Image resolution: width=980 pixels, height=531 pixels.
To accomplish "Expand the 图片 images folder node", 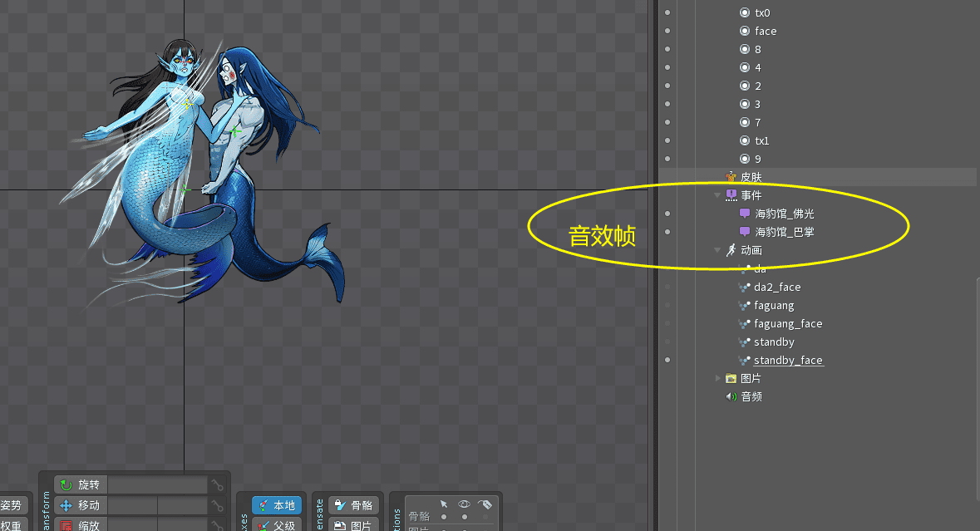I will (718, 378).
